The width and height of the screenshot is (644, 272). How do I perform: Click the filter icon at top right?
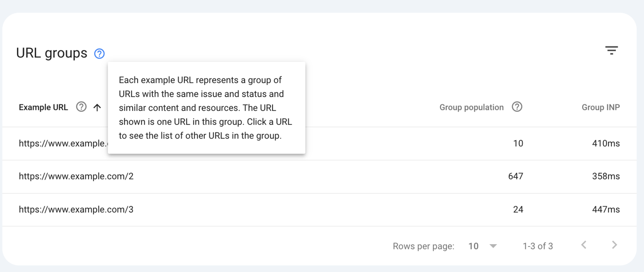(611, 50)
